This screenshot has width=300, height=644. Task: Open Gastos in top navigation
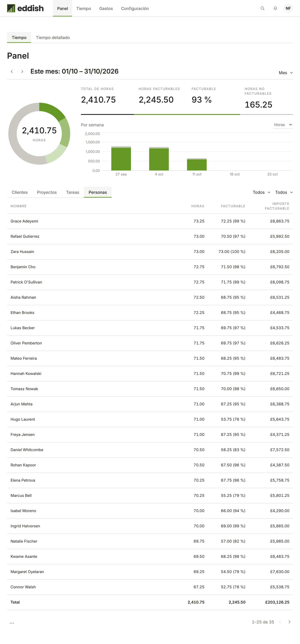click(x=106, y=9)
